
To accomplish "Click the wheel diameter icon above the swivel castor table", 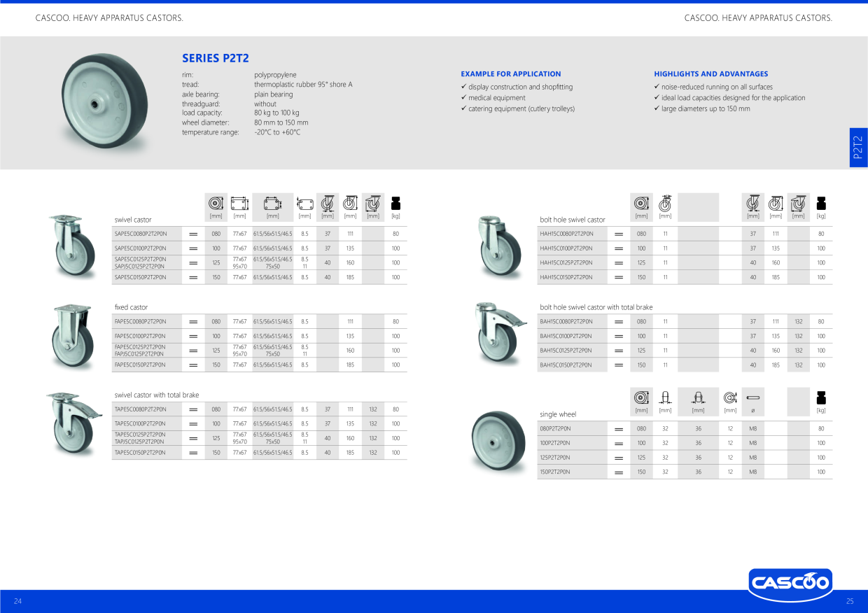I will 216,204.
